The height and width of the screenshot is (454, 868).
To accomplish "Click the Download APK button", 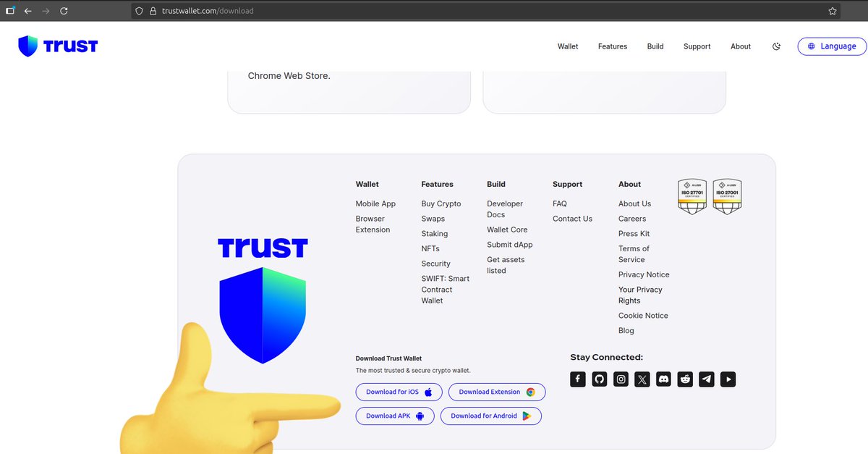I will [x=395, y=416].
